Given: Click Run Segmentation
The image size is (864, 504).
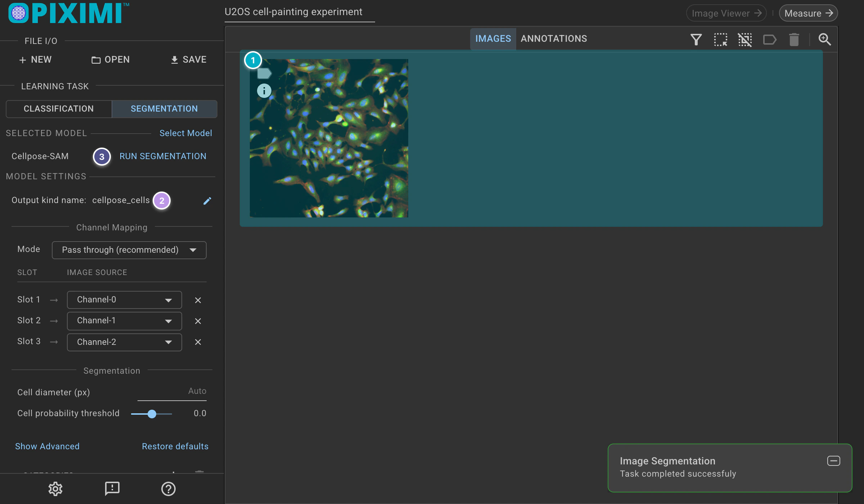Looking at the screenshot, I should click(x=163, y=156).
